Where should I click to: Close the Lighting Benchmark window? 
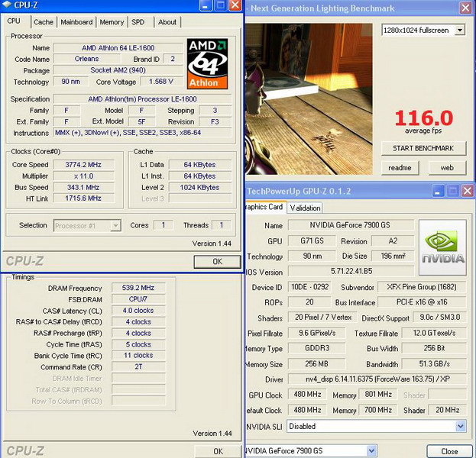(465, 8)
